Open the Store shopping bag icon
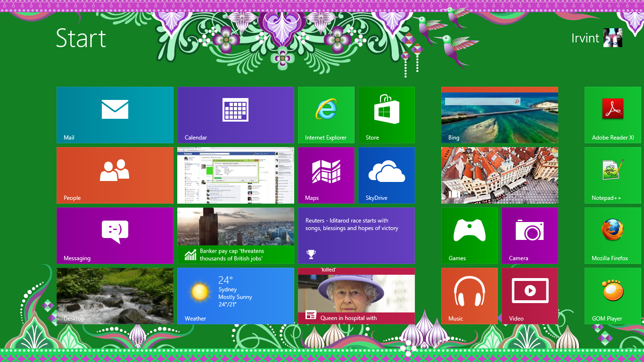 pos(387,109)
